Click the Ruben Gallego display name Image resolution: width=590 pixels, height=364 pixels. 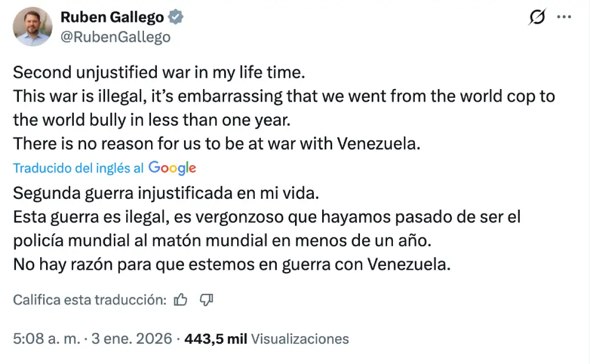112,18
